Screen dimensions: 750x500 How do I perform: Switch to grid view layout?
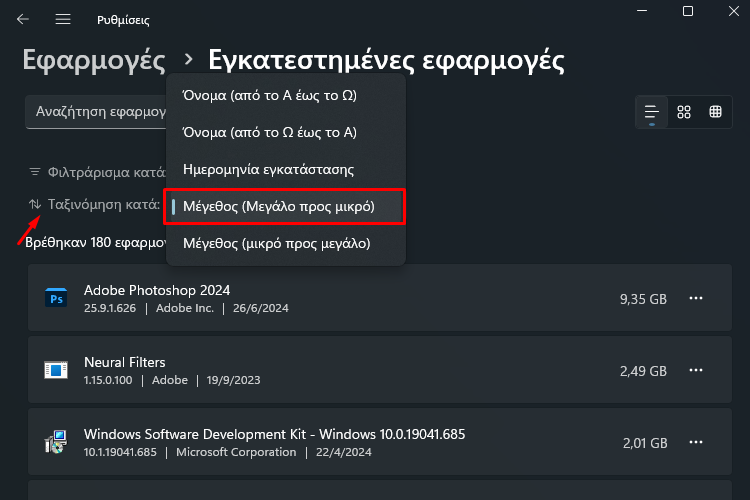pyautogui.click(x=684, y=112)
